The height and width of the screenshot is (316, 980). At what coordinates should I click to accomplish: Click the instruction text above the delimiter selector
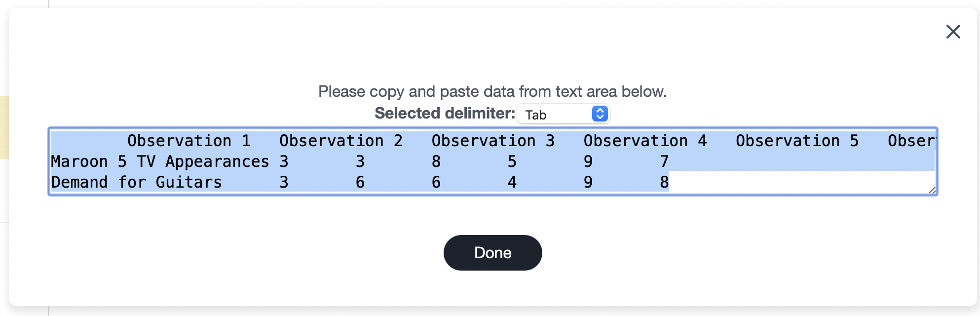coord(492,91)
